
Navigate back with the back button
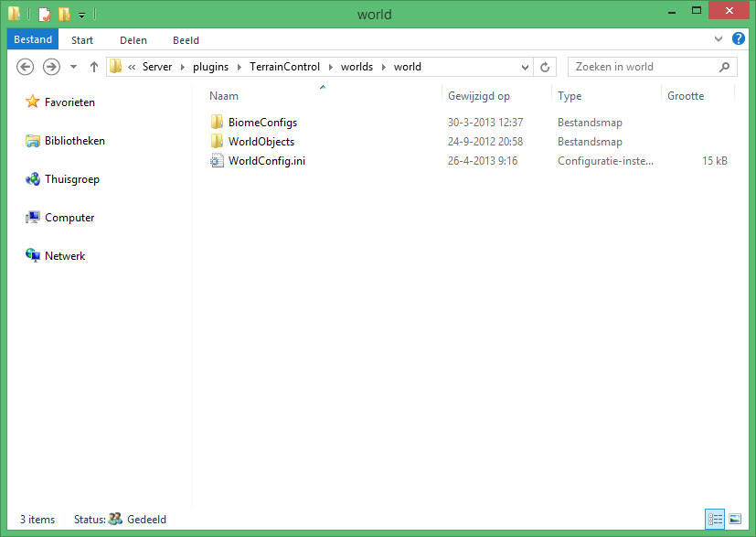click(26, 66)
